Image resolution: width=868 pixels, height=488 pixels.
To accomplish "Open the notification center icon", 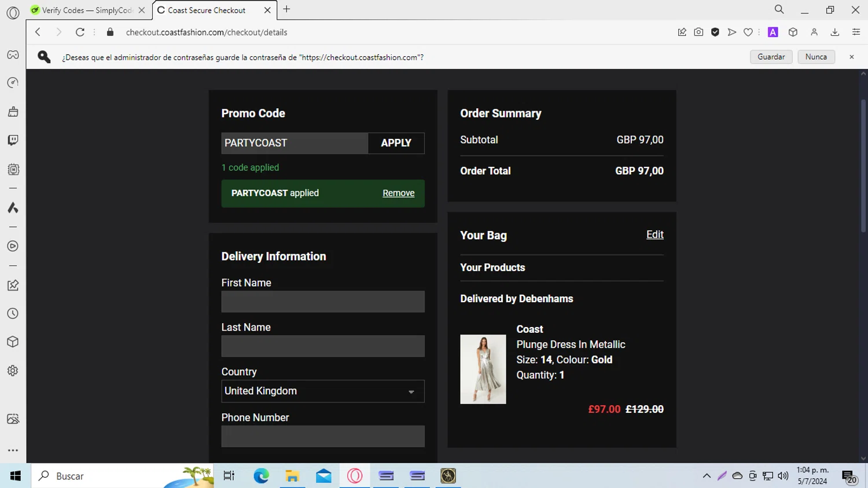I will [x=849, y=477].
